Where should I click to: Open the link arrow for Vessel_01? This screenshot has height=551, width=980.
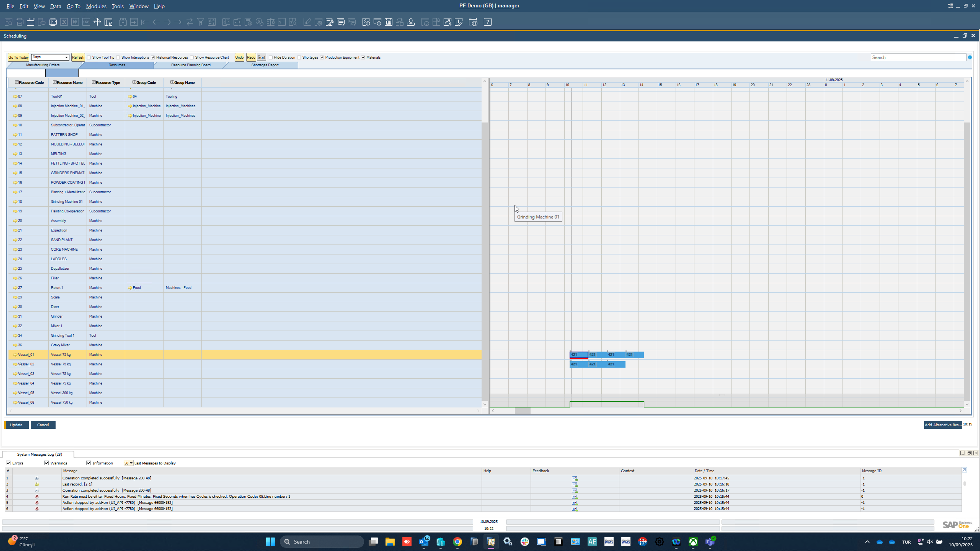click(x=15, y=355)
